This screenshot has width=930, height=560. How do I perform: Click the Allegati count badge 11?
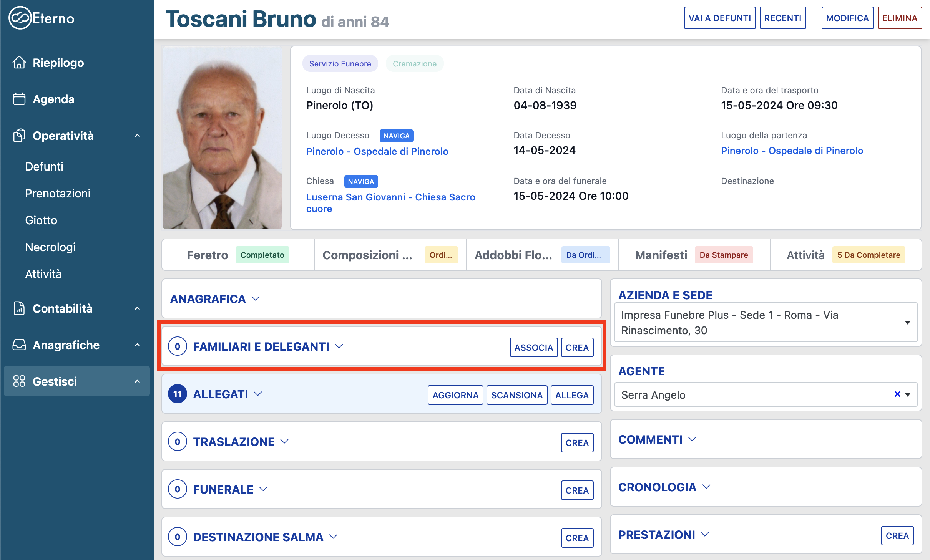pos(177,394)
